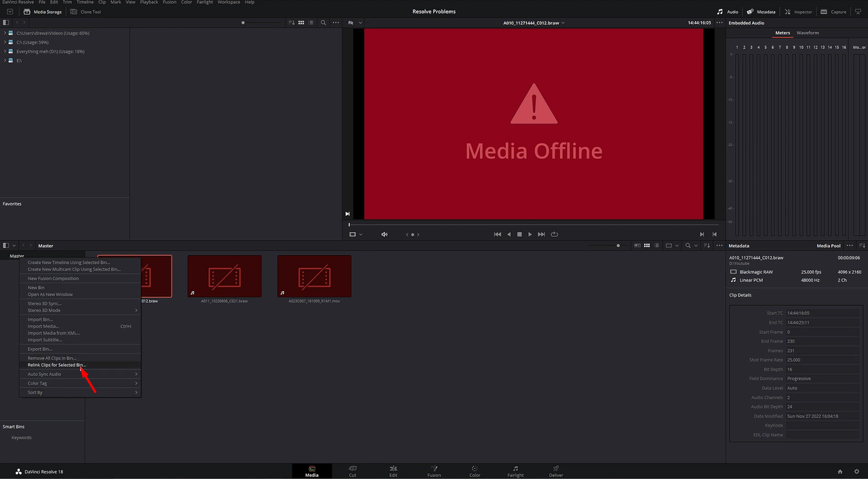Viewport: 868px width, 479px height.
Task: Expand the Stereo 3D Mode submenu
Action: pos(79,310)
